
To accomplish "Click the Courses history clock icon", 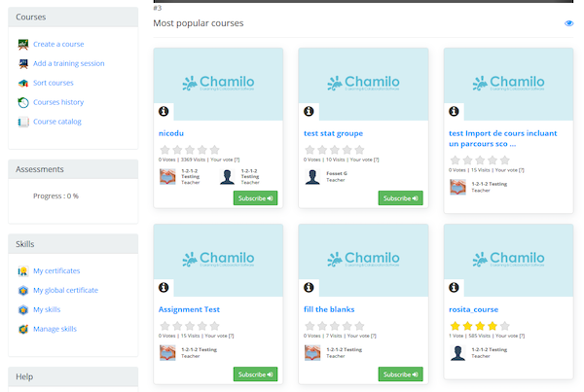I will click(23, 102).
